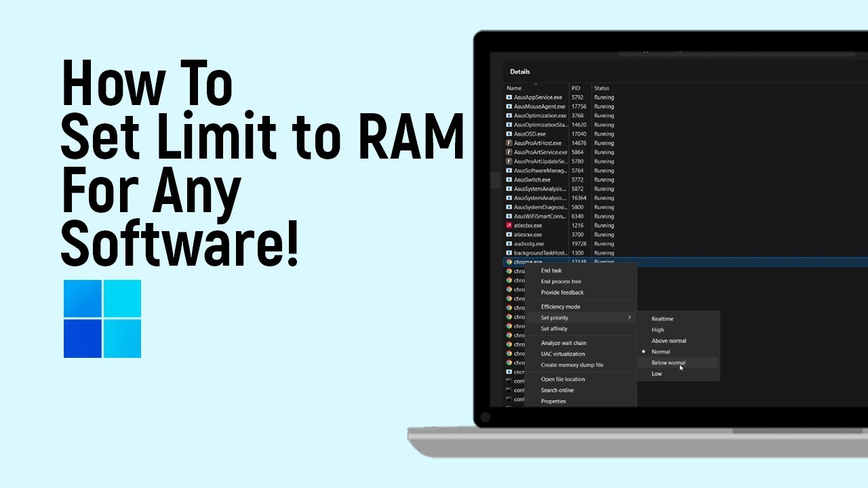
Task: Set priority to Low
Action: click(656, 373)
